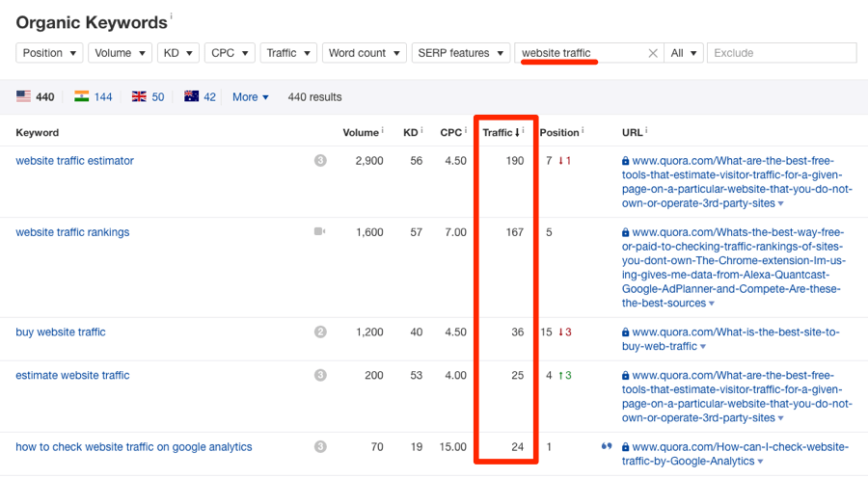Sort by KD column header
The width and height of the screenshot is (868, 478).
pos(410,132)
